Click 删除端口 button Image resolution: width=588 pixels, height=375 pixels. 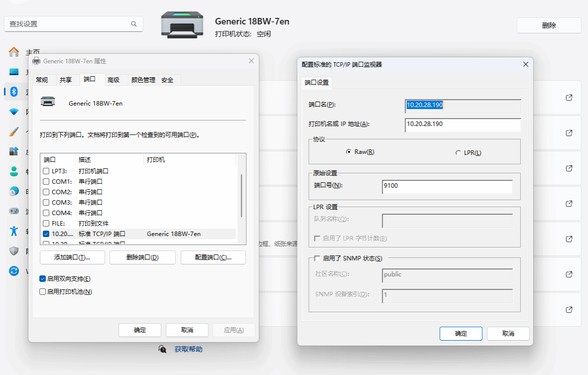point(143,257)
